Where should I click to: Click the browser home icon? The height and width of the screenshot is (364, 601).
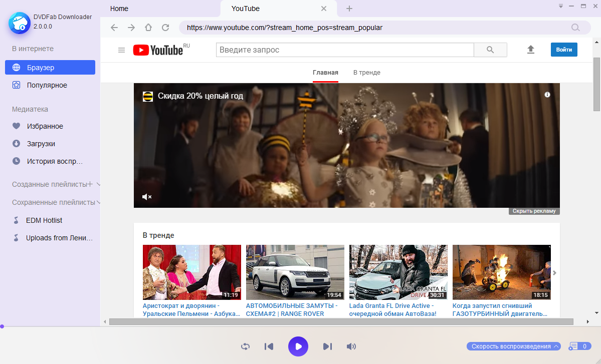pyautogui.click(x=148, y=28)
